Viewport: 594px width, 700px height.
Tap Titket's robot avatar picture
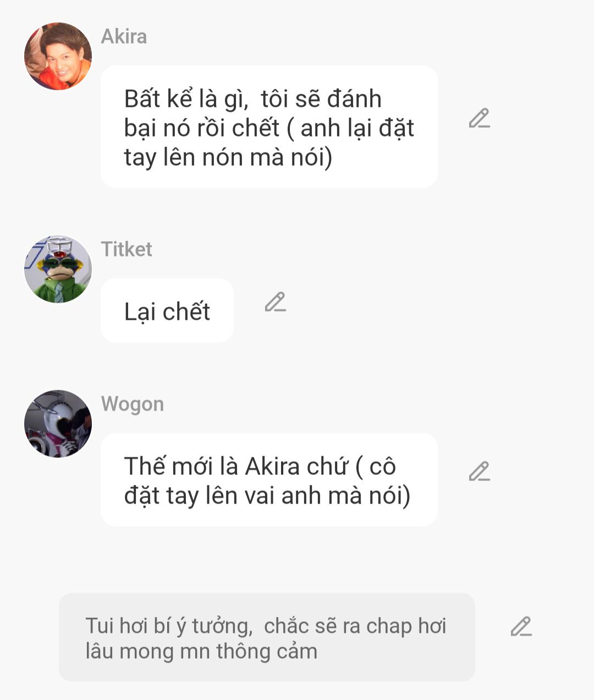[x=58, y=269]
